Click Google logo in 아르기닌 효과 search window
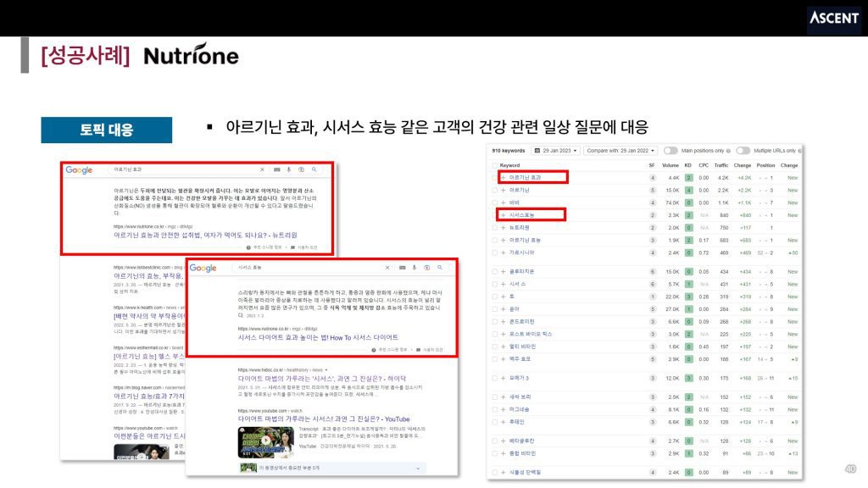 pyautogui.click(x=79, y=169)
